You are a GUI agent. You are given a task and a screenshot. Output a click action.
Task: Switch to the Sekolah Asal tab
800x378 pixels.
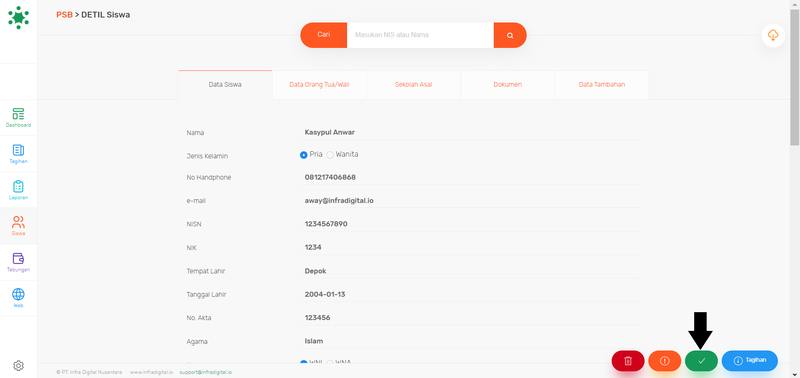pyautogui.click(x=413, y=85)
